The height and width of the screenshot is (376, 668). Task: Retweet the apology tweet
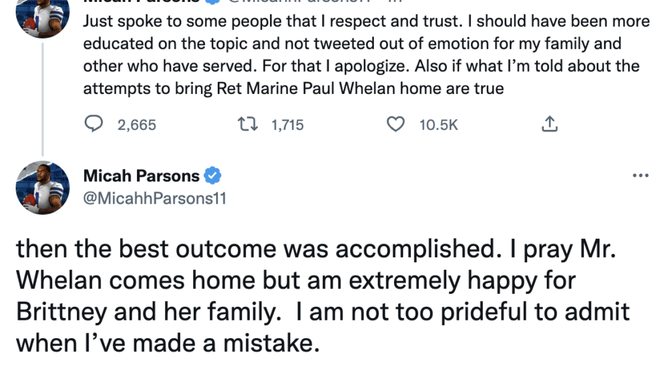coord(248,124)
